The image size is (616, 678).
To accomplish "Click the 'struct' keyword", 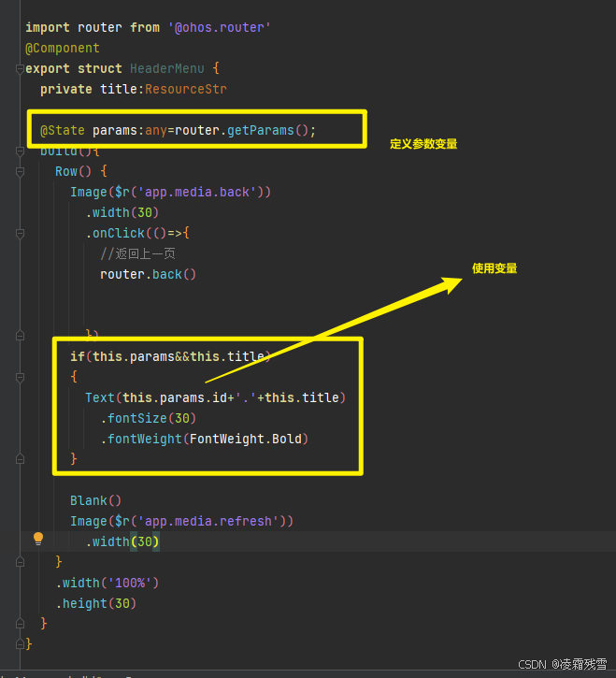I will click(x=100, y=69).
